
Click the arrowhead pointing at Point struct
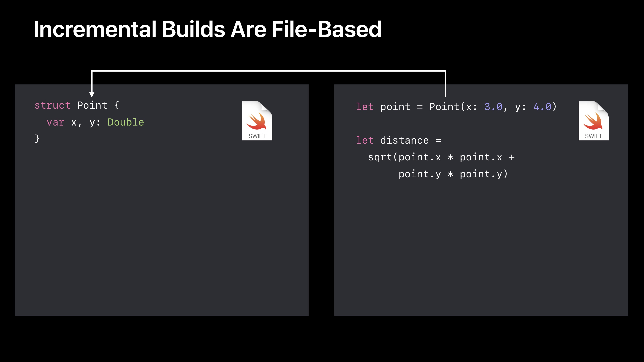92,94
